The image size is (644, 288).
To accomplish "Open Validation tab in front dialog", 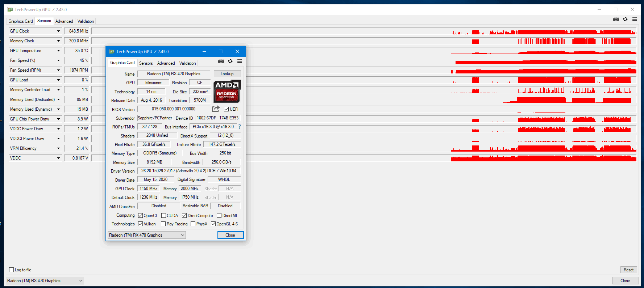I will 187,63.
